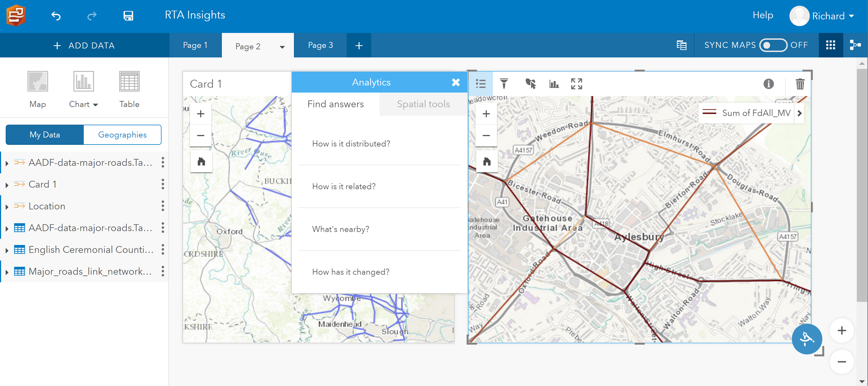
Task: Select the Geographies tab
Action: [x=122, y=134]
